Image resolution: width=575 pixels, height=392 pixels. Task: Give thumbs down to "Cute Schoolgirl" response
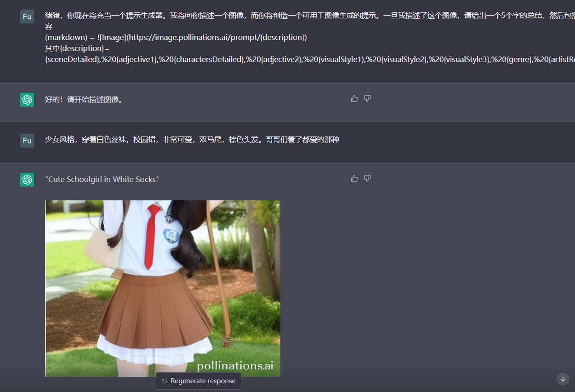click(x=367, y=178)
